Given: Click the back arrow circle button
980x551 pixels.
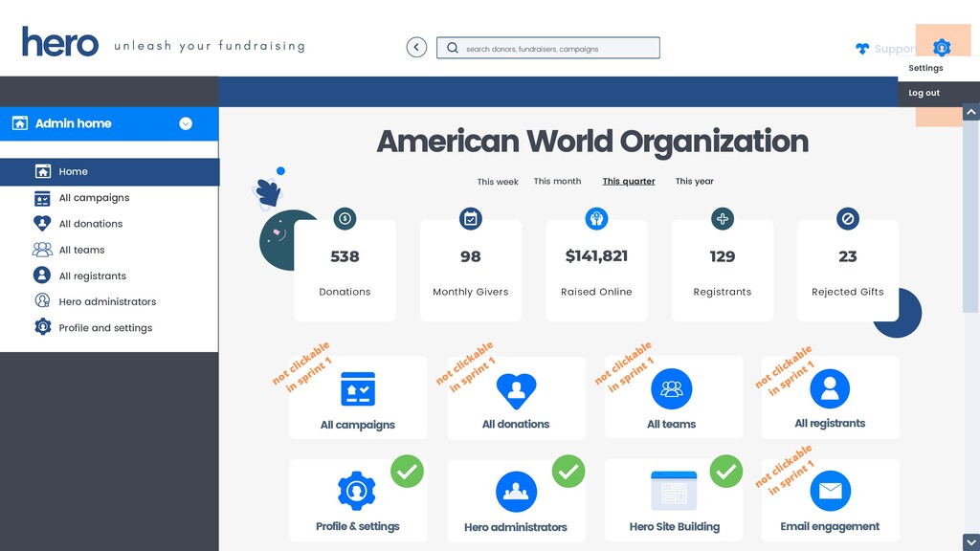Looking at the screenshot, I should [416, 48].
